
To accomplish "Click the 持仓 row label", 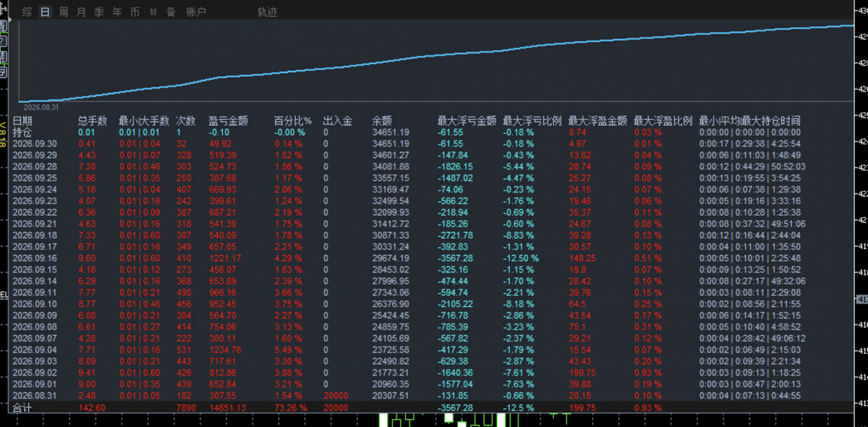I will click(x=22, y=132).
